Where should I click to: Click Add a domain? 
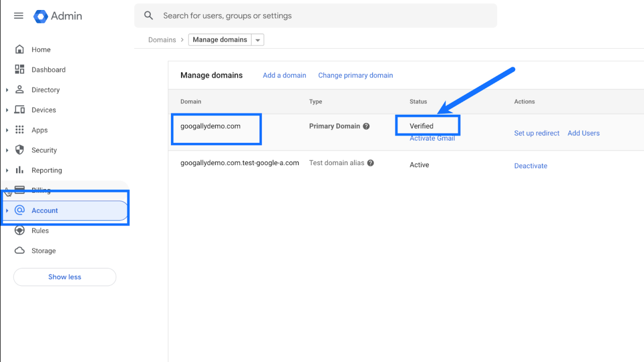(x=284, y=75)
